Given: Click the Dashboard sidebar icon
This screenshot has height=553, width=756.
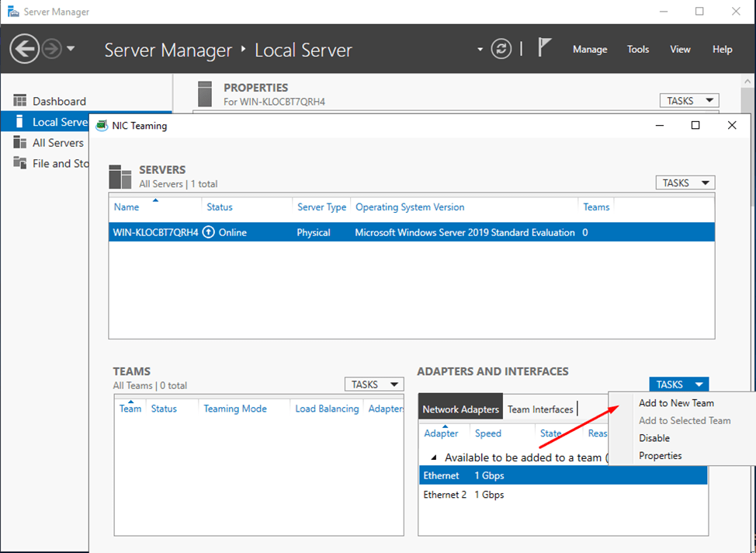Looking at the screenshot, I should click(19, 100).
